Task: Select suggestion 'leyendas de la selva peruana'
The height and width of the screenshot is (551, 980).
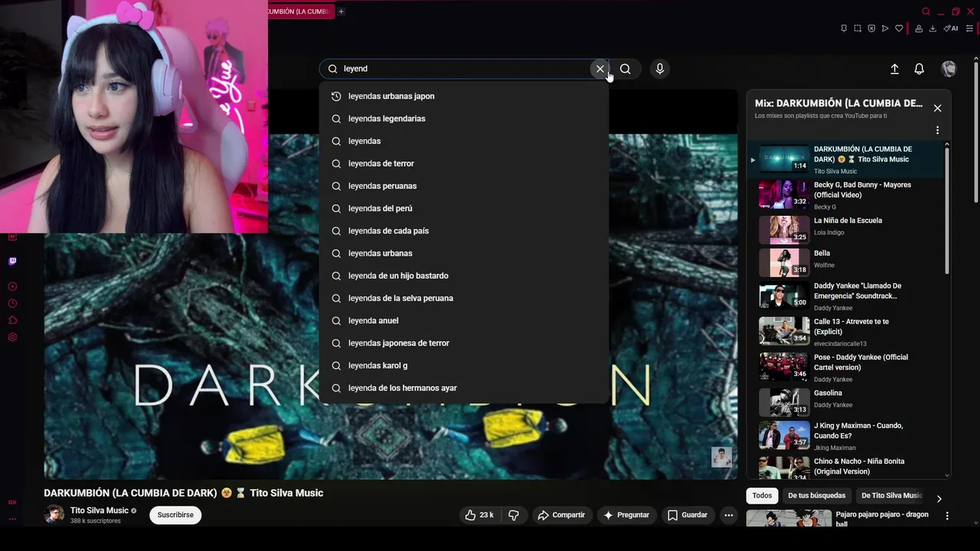Action: pyautogui.click(x=464, y=298)
